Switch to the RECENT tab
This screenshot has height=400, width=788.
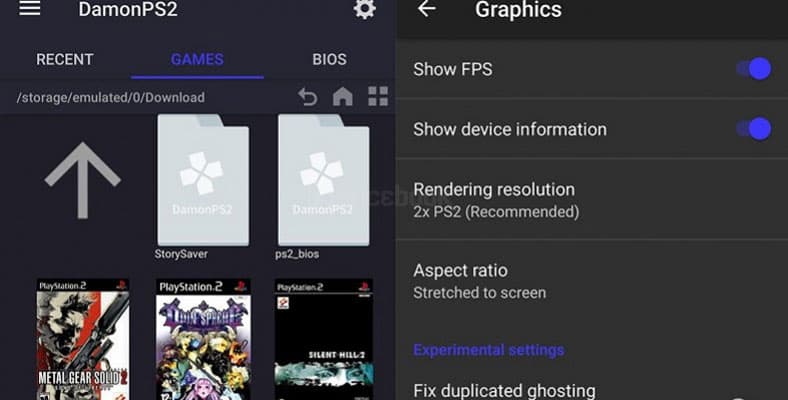point(65,59)
